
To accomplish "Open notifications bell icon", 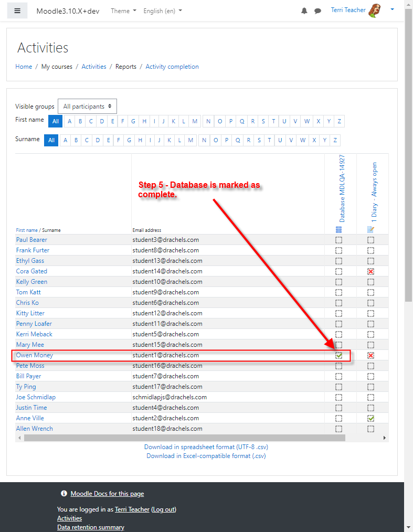I will (x=304, y=11).
